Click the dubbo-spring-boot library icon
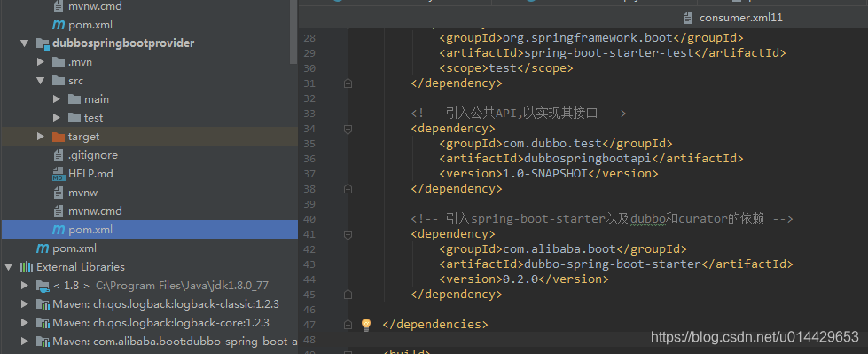Screen dimensions: 868x354 (x=43, y=342)
